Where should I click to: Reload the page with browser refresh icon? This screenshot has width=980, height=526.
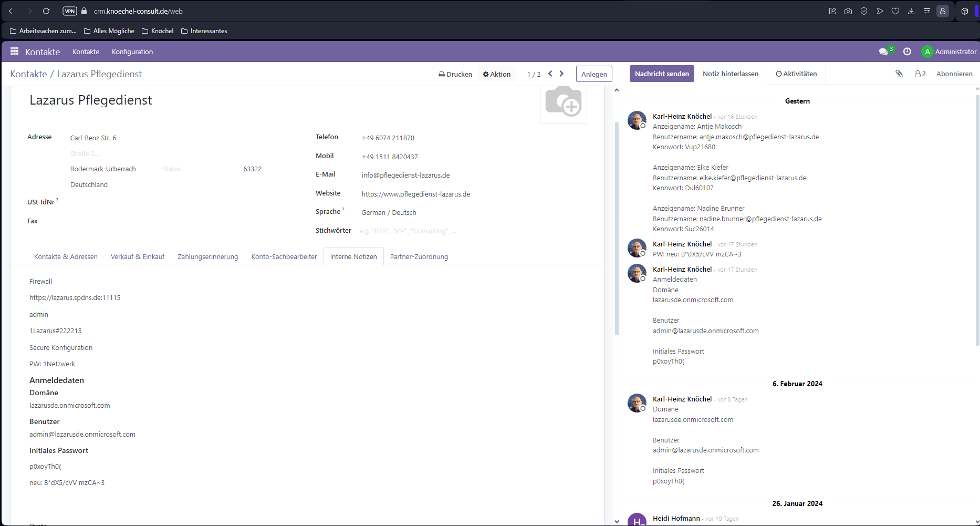[46, 11]
